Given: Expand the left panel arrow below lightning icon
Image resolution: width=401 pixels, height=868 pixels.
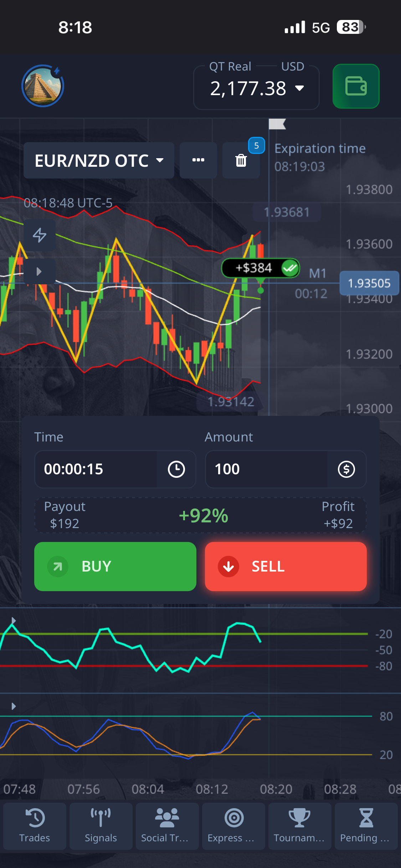Looking at the screenshot, I should click(x=39, y=272).
